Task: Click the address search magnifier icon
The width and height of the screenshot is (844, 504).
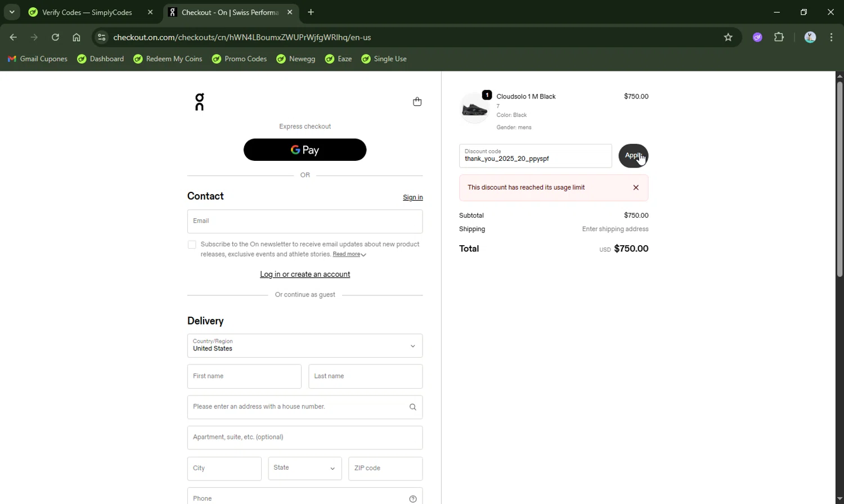Action: coord(412,407)
